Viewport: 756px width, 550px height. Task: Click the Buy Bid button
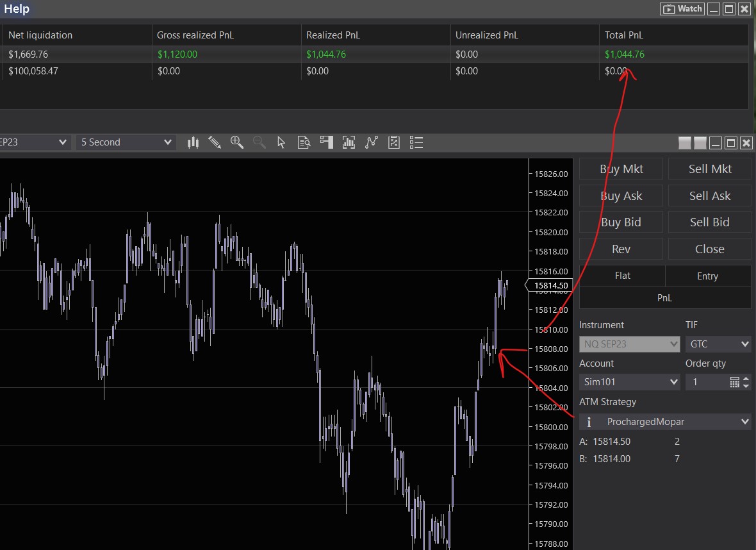(x=621, y=222)
